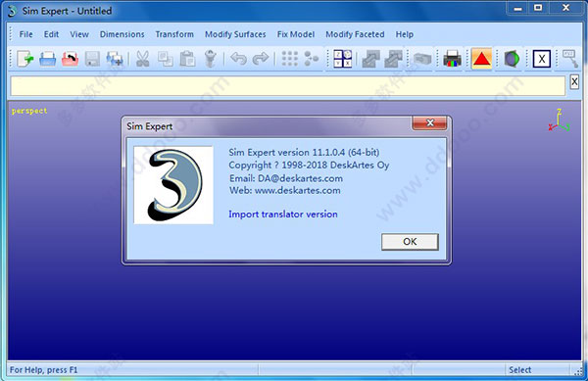Click the OK button in About dialog

410,242
